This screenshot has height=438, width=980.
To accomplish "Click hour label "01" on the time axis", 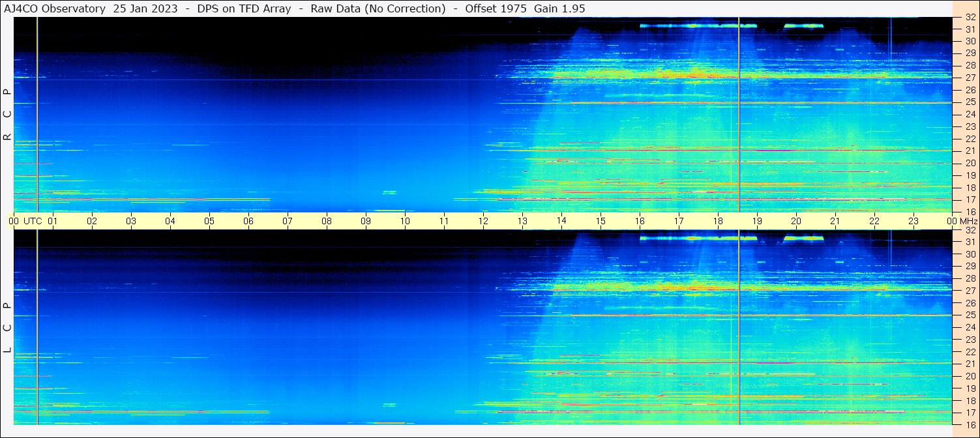I will point(53,221).
